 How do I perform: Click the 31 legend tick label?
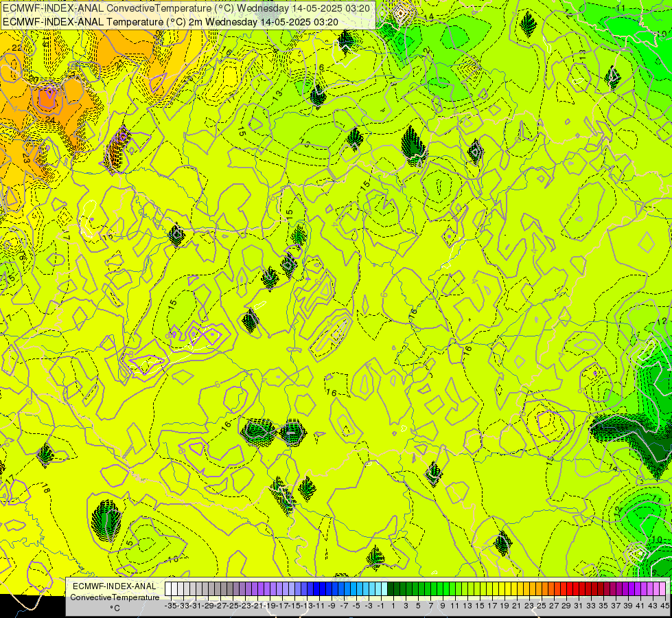click(x=579, y=606)
